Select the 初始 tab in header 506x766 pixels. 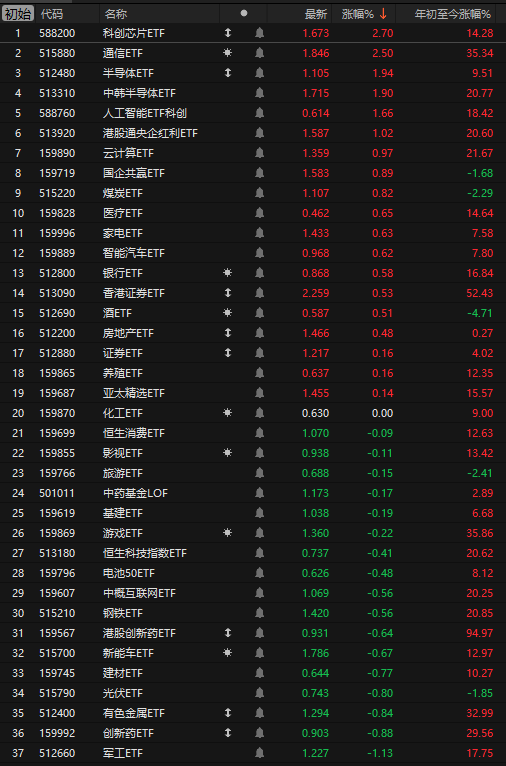point(18,14)
